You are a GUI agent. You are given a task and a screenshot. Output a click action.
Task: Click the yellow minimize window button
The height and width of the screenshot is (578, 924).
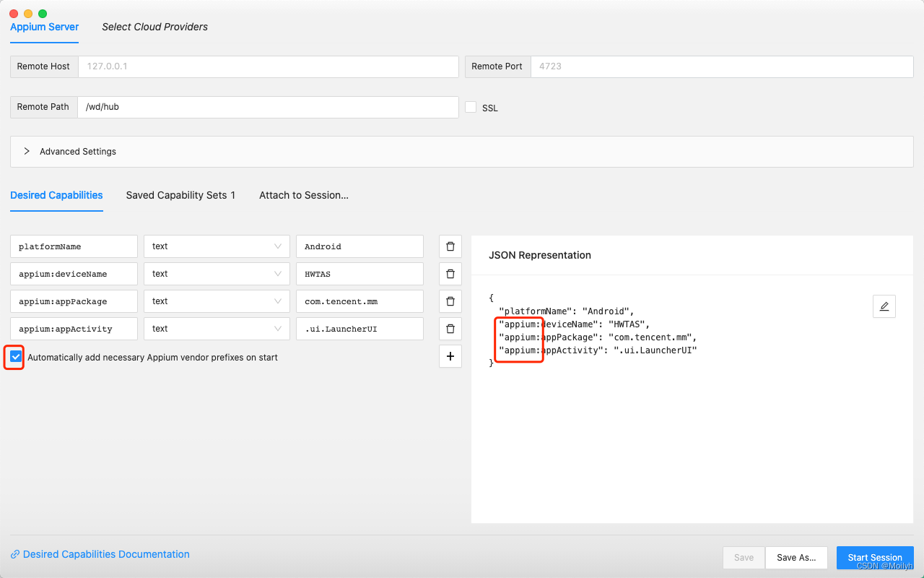tap(28, 14)
